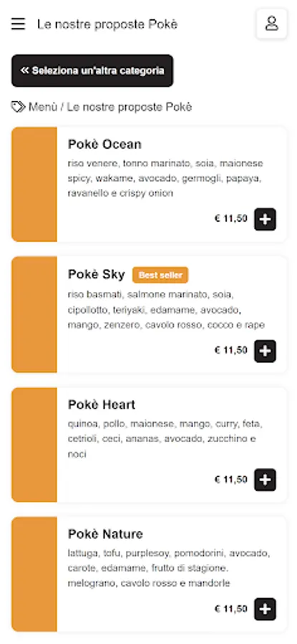Add Pokè Sky with plus button
The width and height of the screenshot is (297, 644).
click(265, 351)
